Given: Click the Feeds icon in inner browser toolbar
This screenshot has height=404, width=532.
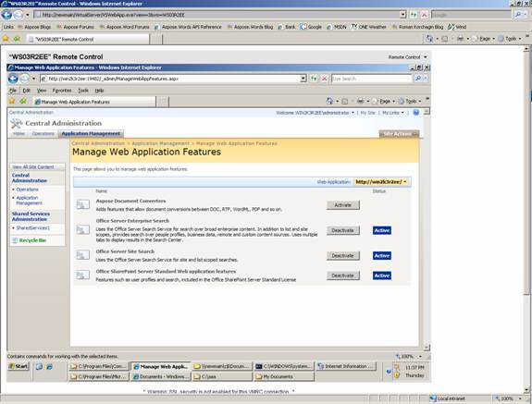Looking at the screenshot, I should click(x=345, y=101).
